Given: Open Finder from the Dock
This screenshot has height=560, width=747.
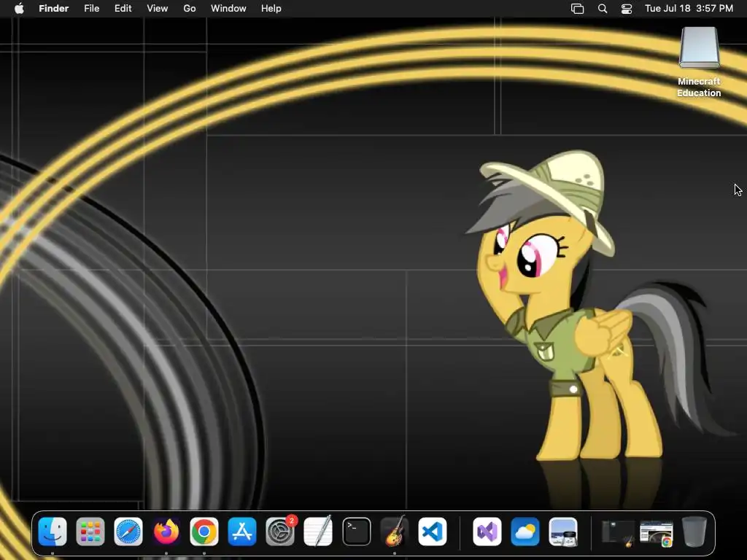Looking at the screenshot, I should click(53, 532).
